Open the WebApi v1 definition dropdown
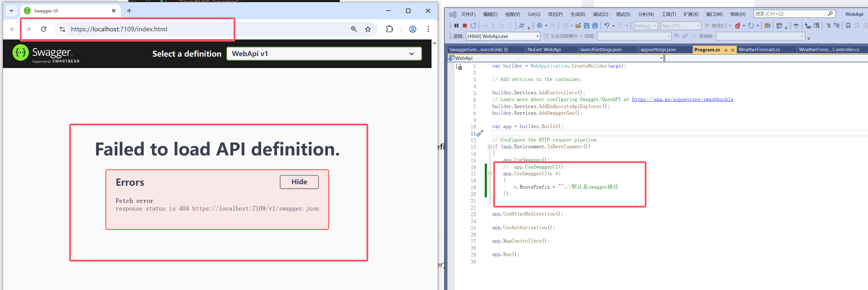 click(x=324, y=54)
